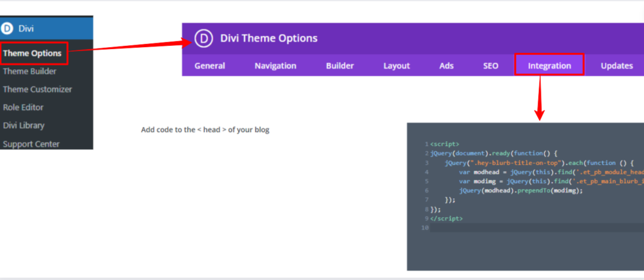
Task: Open the Builder tab
Action: pos(340,65)
